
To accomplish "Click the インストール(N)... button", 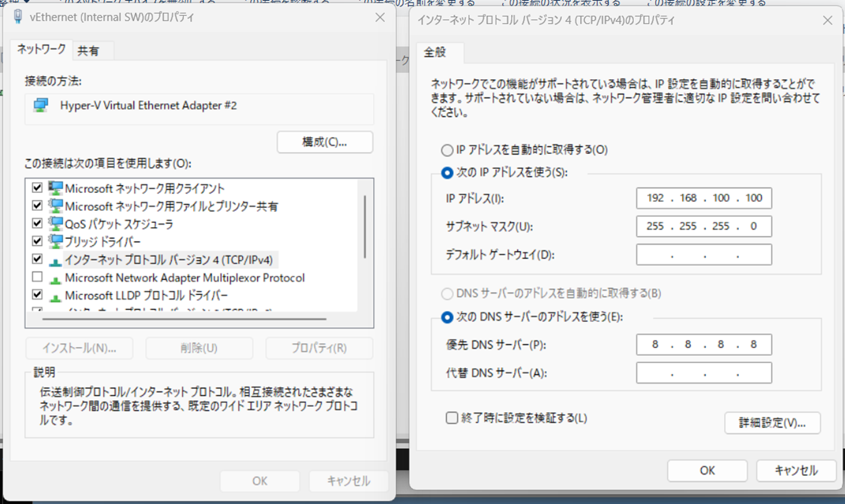I will coord(79,348).
